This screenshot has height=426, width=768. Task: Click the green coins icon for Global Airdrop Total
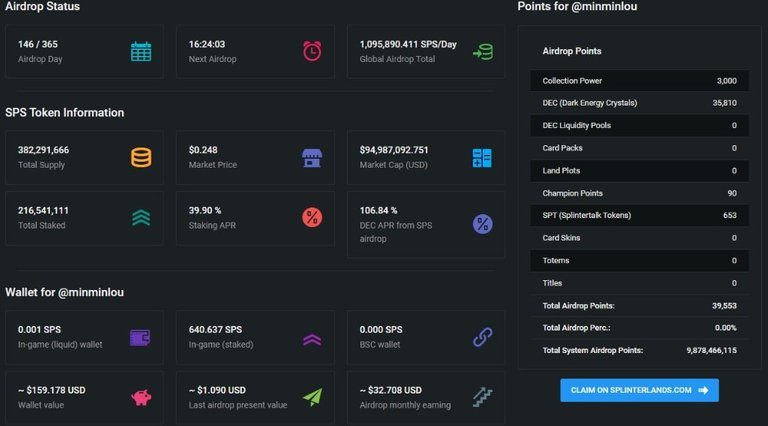click(x=483, y=51)
